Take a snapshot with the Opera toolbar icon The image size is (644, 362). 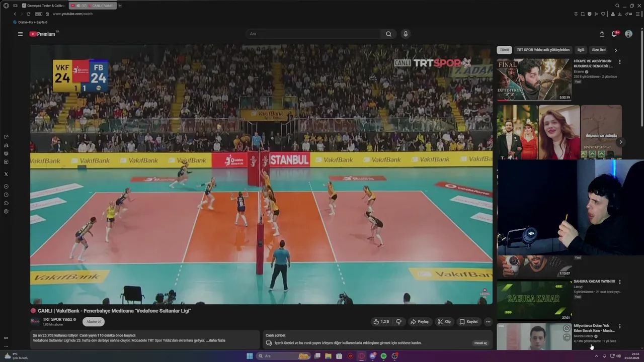(583, 14)
